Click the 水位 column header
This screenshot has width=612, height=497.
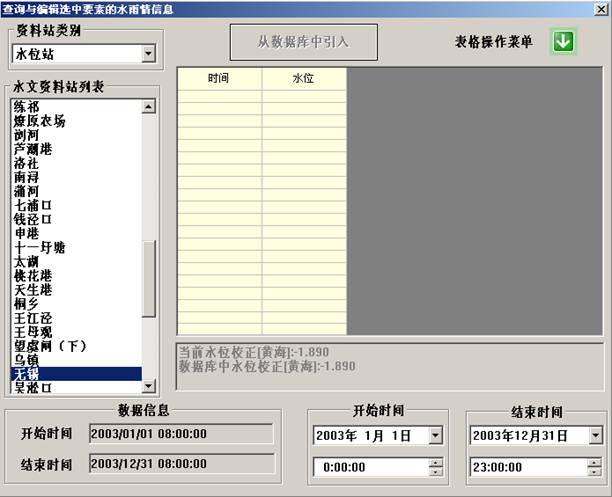point(304,78)
